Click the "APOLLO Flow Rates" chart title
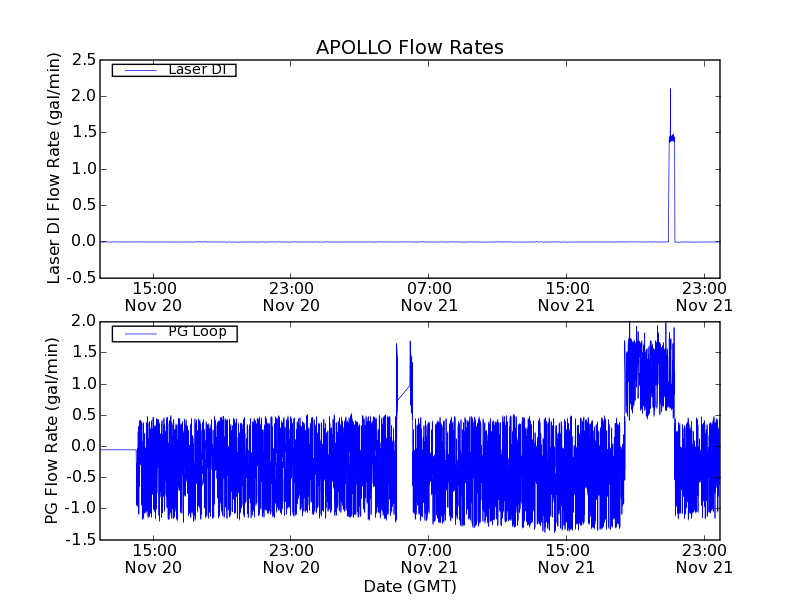This screenshot has width=800, height=600. click(x=409, y=47)
